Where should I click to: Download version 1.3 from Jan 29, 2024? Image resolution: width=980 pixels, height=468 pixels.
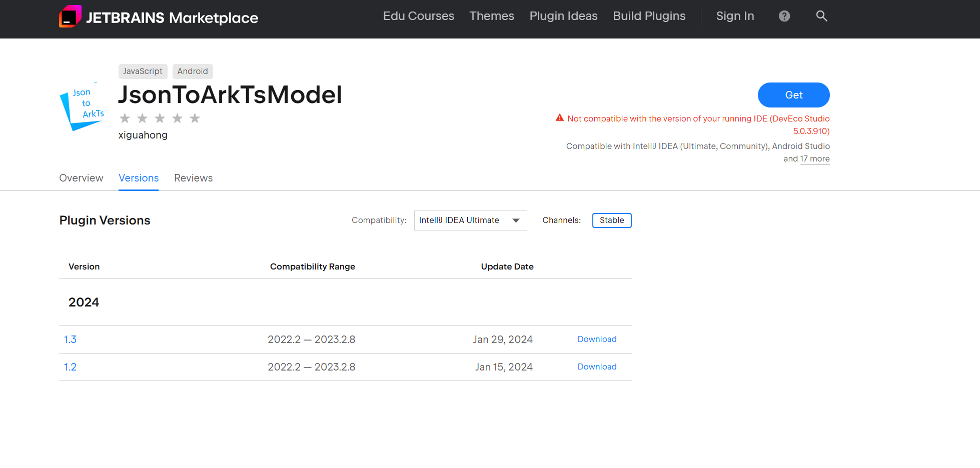click(x=597, y=339)
